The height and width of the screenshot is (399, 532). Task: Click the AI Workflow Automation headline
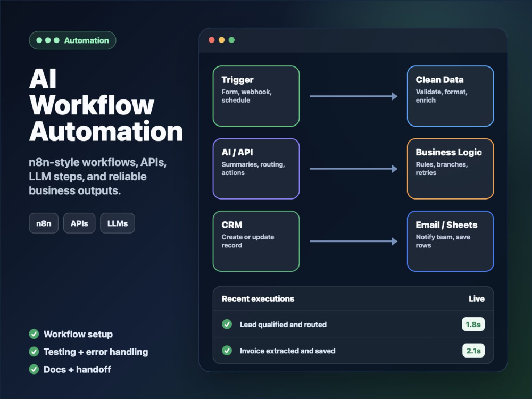point(106,105)
